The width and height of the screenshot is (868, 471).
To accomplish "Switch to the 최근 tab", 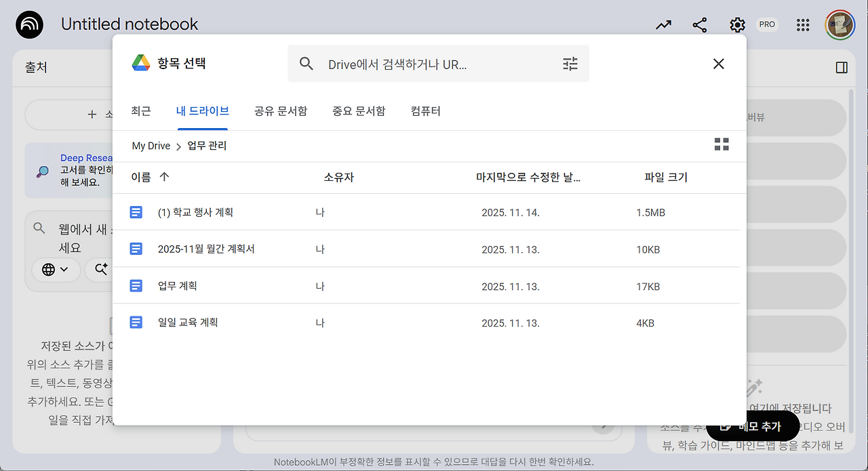I will pos(141,111).
